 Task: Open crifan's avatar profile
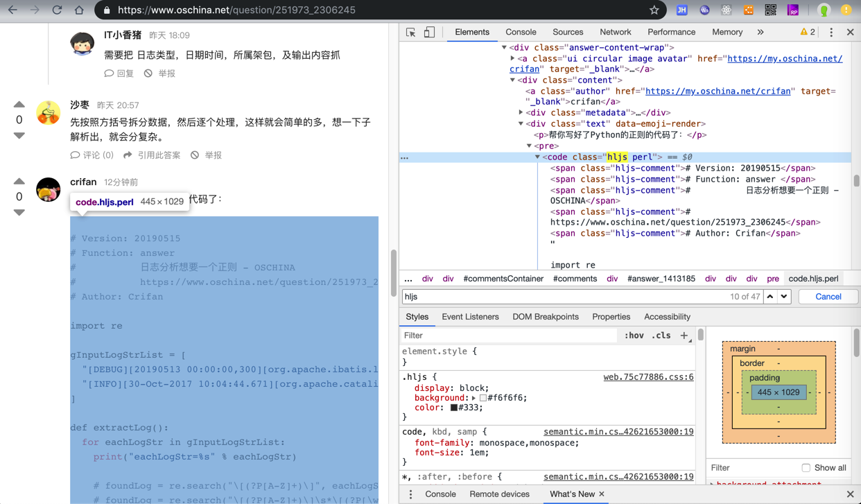tap(48, 189)
